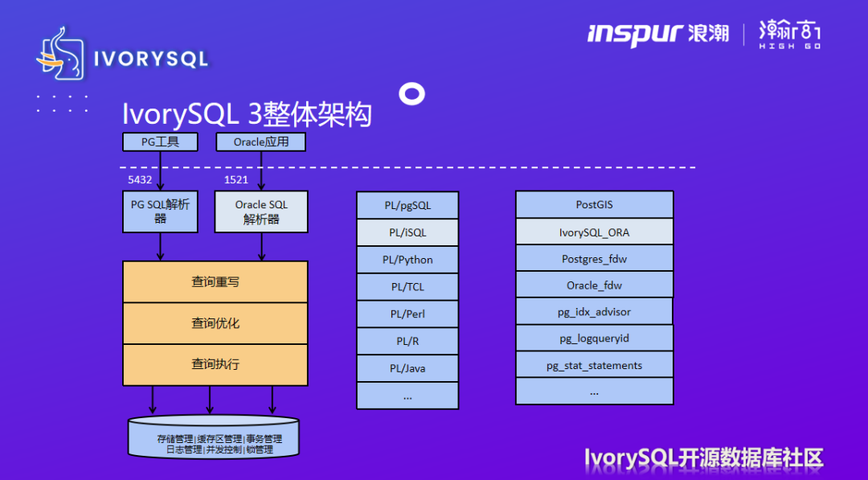Image resolution: width=868 pixels, height=480 pixels.
Task: Click the white circle icon beside the title
Action: click(411, 94)
